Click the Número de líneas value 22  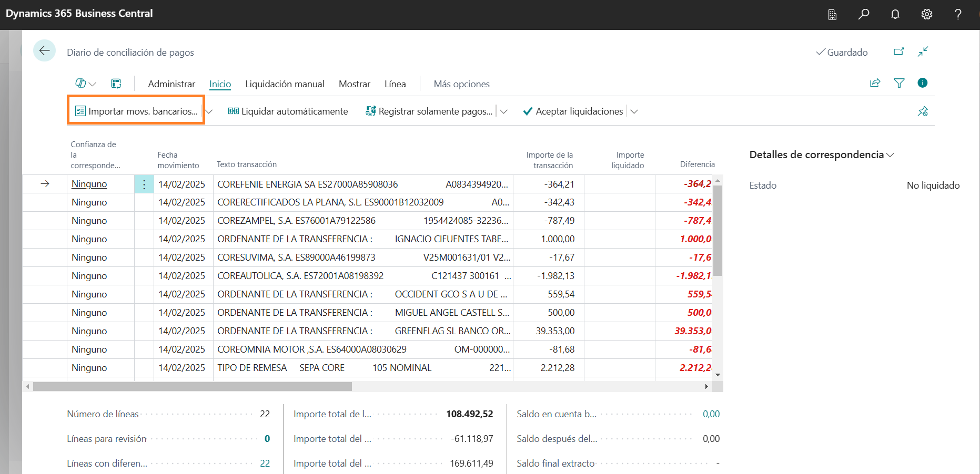coord(265,414)
